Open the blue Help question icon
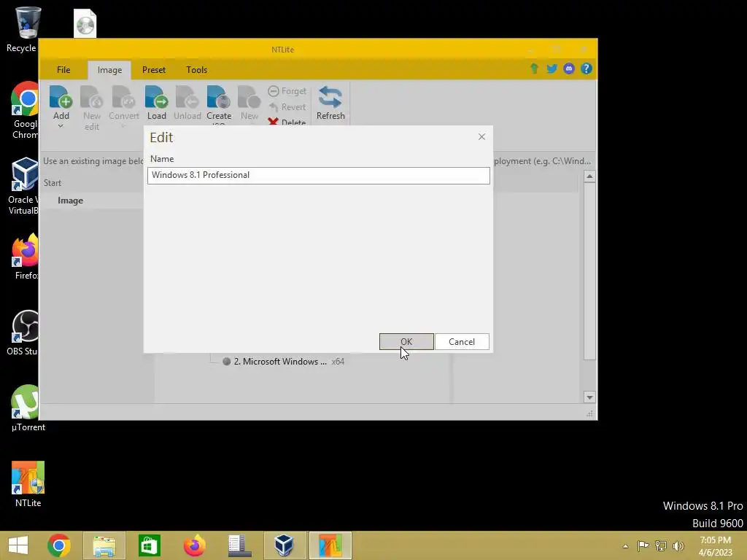This screenshot has height=560, width=747. pos(587,69)
